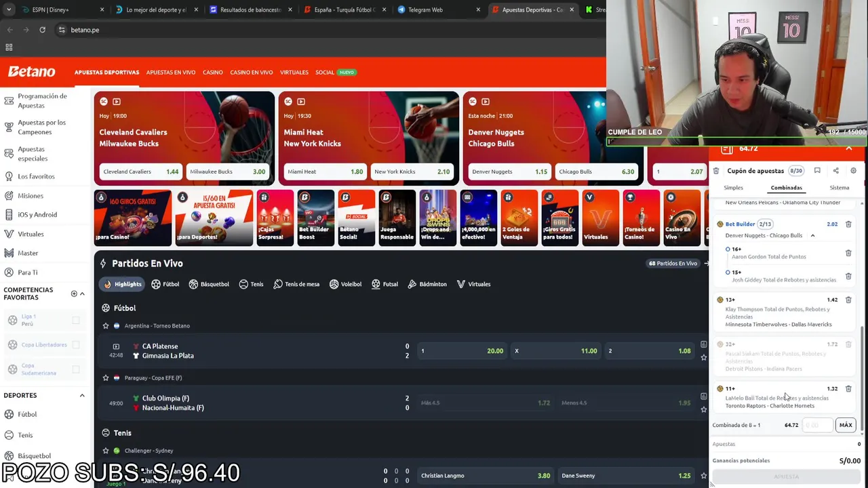Select draw X at 11.00 for Platense match
This screenshot has height=488, width=868.
[x=556, y=351]
